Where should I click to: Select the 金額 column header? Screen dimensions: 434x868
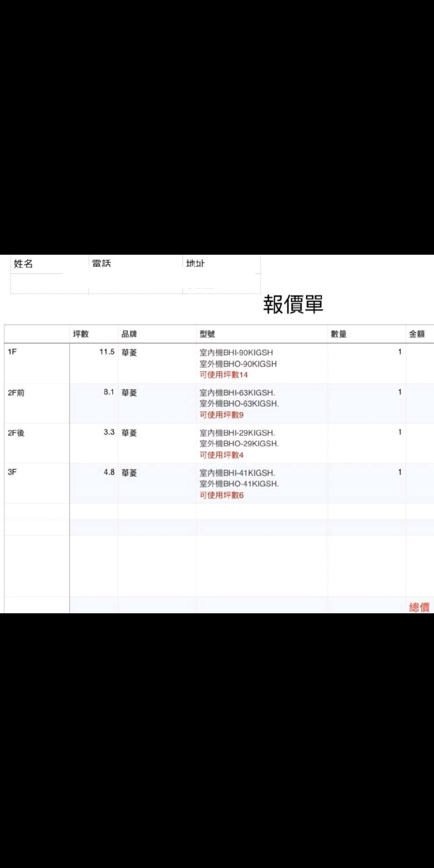pos(417,334)
